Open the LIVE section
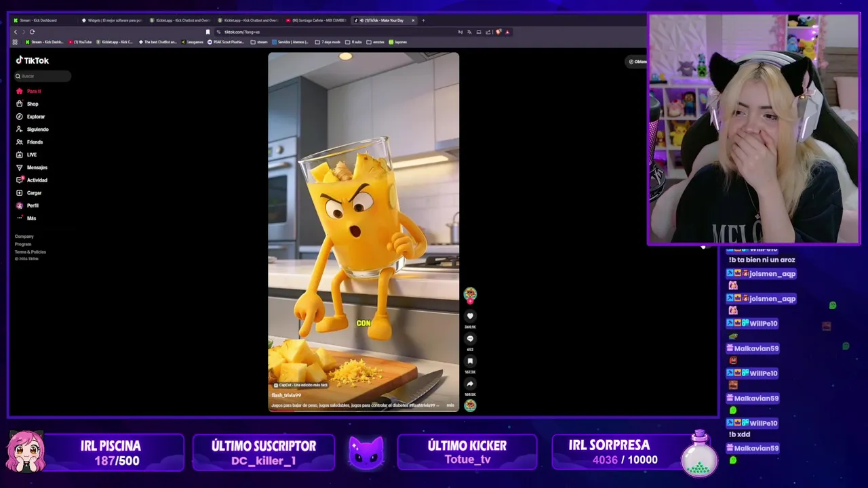868x488 pixels. tap(27, 155)
